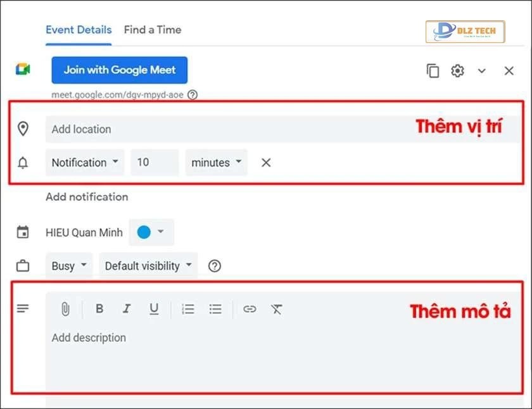This screenshot has height=409, width=532.
Task: Open the minutes unit dropdown
Action: coord(217,163)
